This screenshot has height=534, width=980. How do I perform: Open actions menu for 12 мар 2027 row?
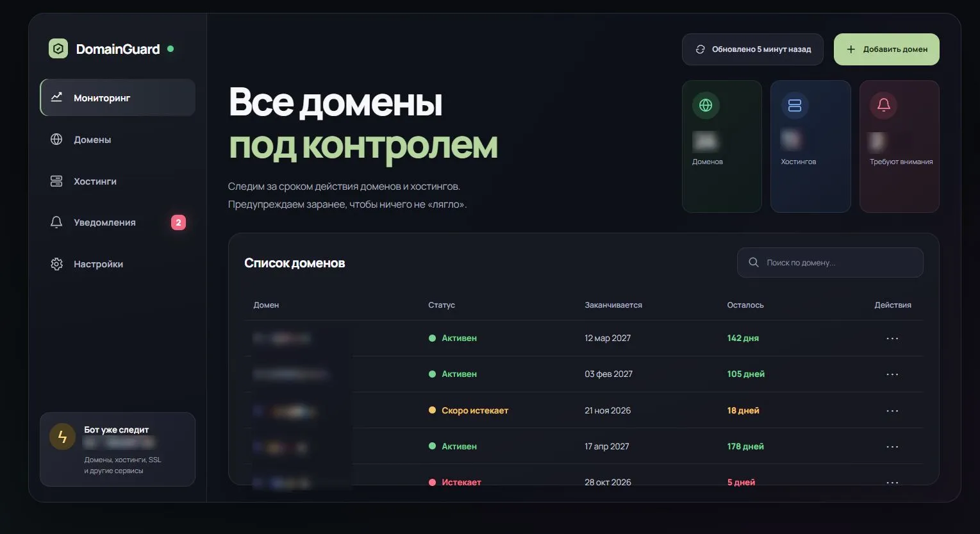892,338
